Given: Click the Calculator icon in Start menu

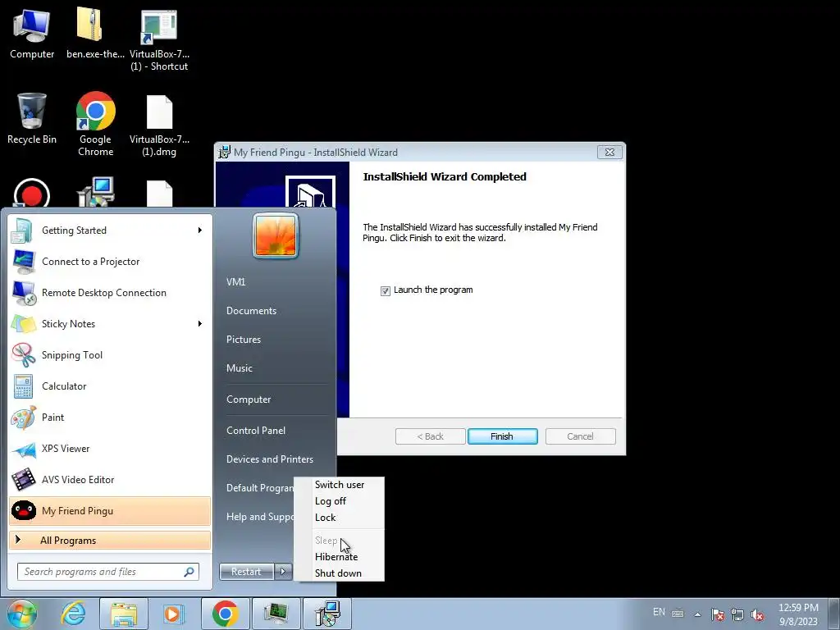Looking at the screenshot, I should pos(23,386).
